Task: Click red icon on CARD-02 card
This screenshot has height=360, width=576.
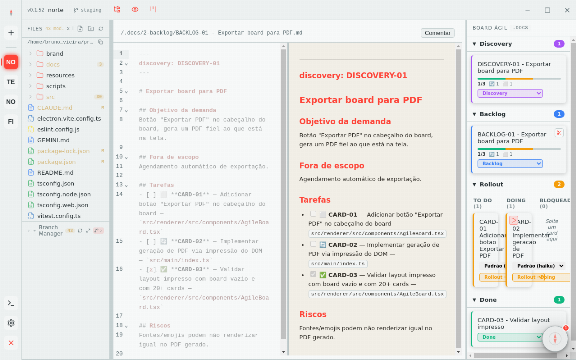Action: pos(513,221)
